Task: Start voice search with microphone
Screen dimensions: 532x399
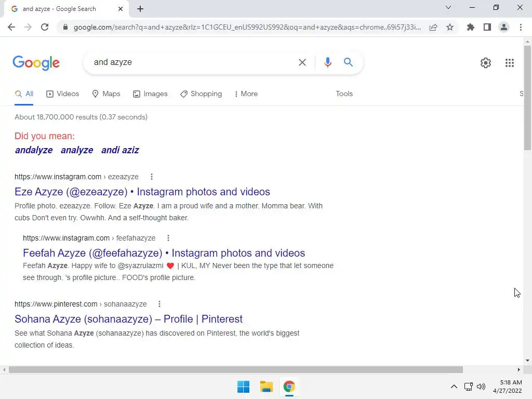Action: point(327,62)
